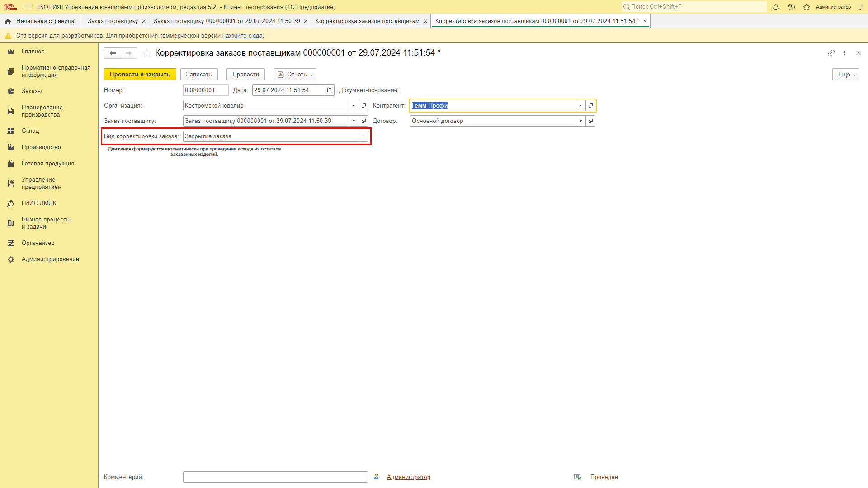Click the Контрагент field with Гемм-Профи
868x488 pixels.
pos(493,106)
